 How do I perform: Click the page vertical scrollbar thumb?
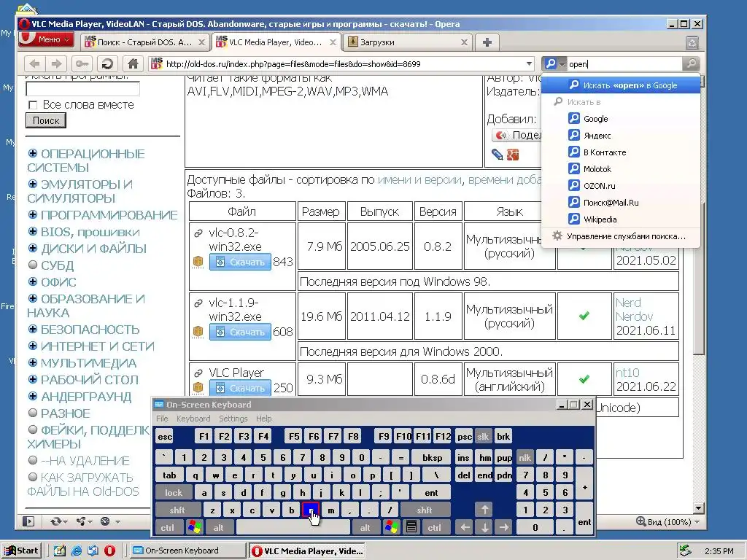(x=698, y=278)
